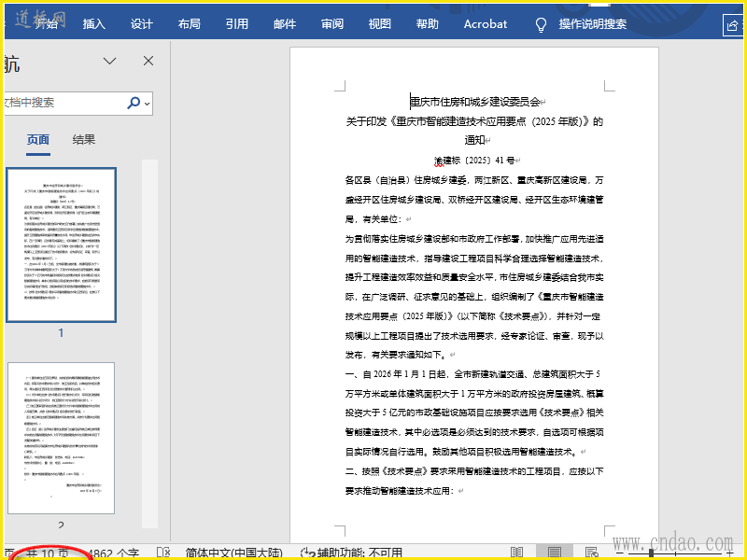The width and height of the screenshot is (747, 560).
Task: Click the search magnifier icon in navigation pane
Action: 134,103
